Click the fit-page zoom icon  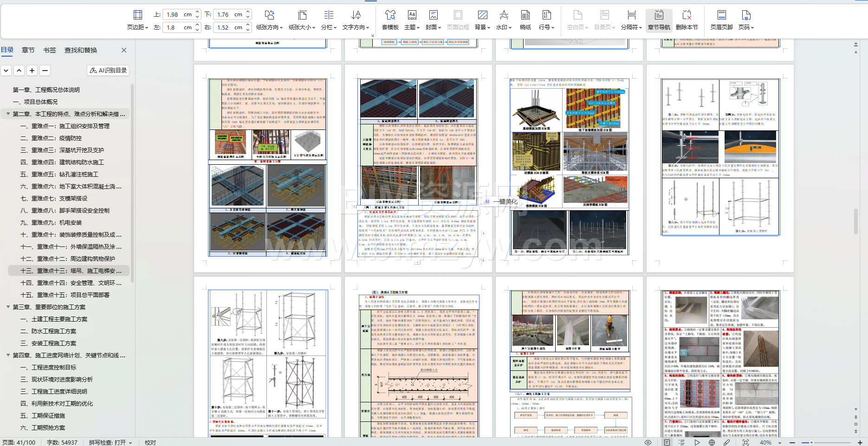745,442
